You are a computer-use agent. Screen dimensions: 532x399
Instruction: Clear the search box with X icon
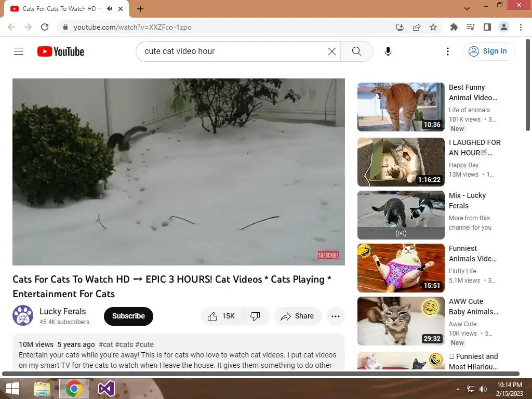[x=332, y=51]
